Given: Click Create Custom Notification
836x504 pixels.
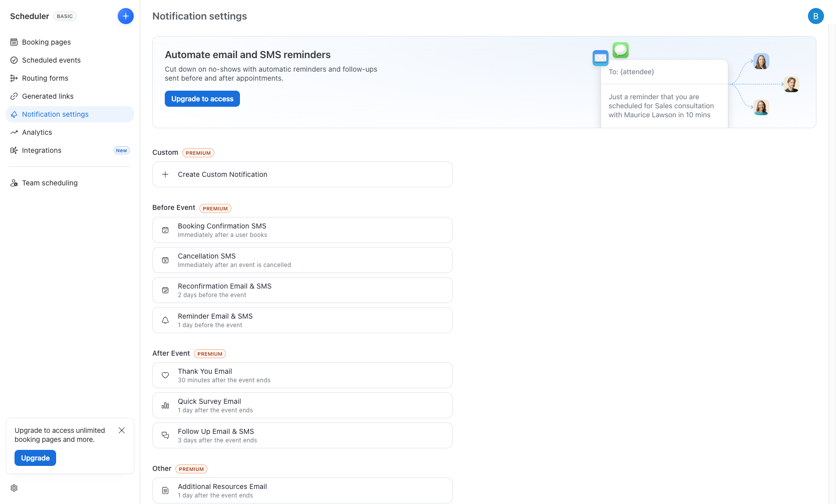Looking at the screenshot, I should pos(303,174).
